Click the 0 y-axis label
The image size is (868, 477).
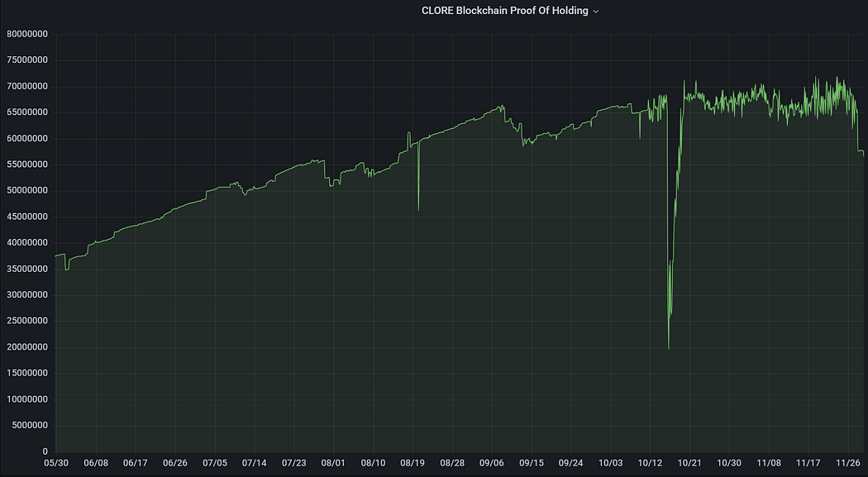point(45,451)
